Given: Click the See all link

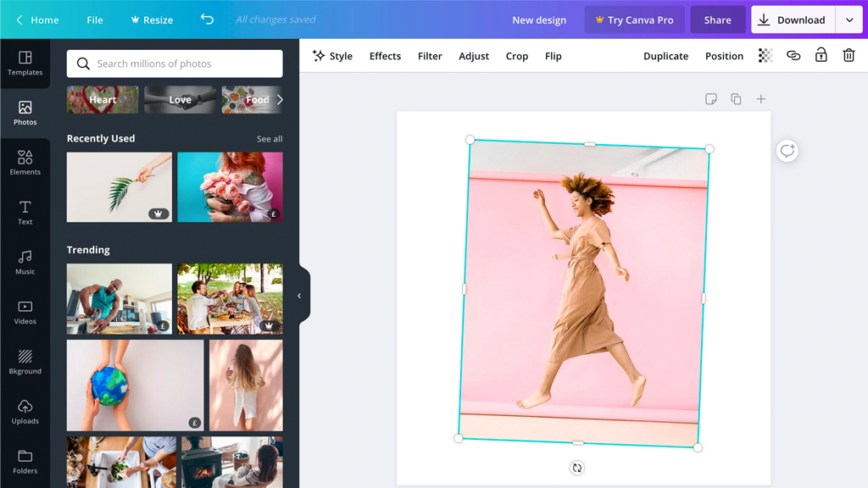Looking at the screenshot, I should 270,139.
